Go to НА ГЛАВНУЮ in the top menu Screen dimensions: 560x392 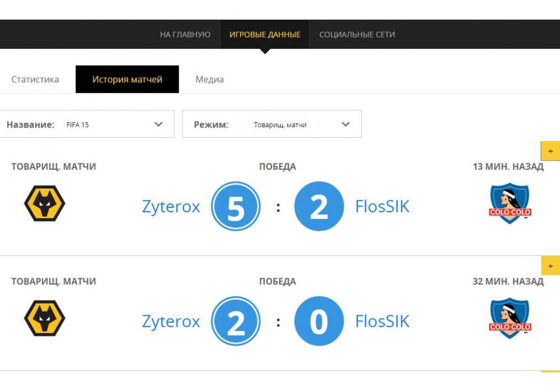[185, 35]
